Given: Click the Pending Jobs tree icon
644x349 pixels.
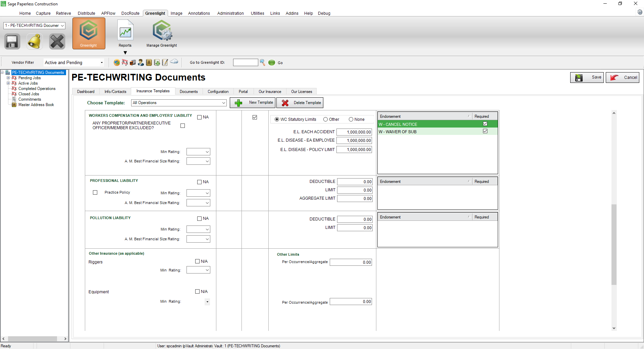Looking at the screenshot, I should 14,78.
